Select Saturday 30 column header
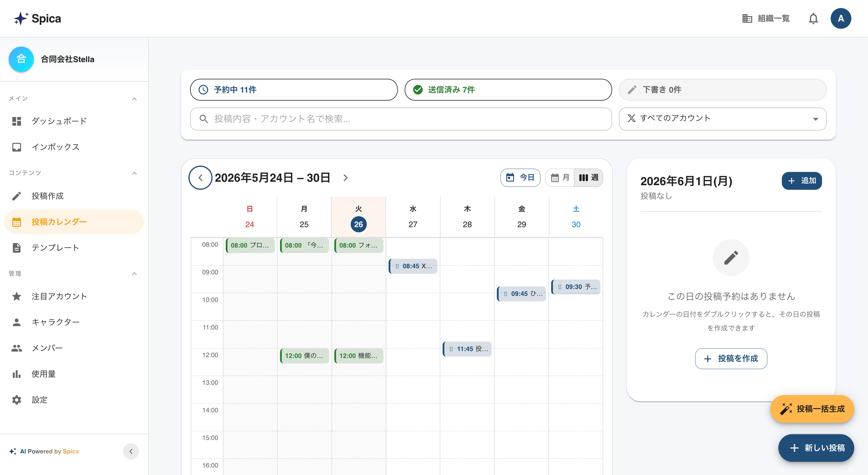 576,217
